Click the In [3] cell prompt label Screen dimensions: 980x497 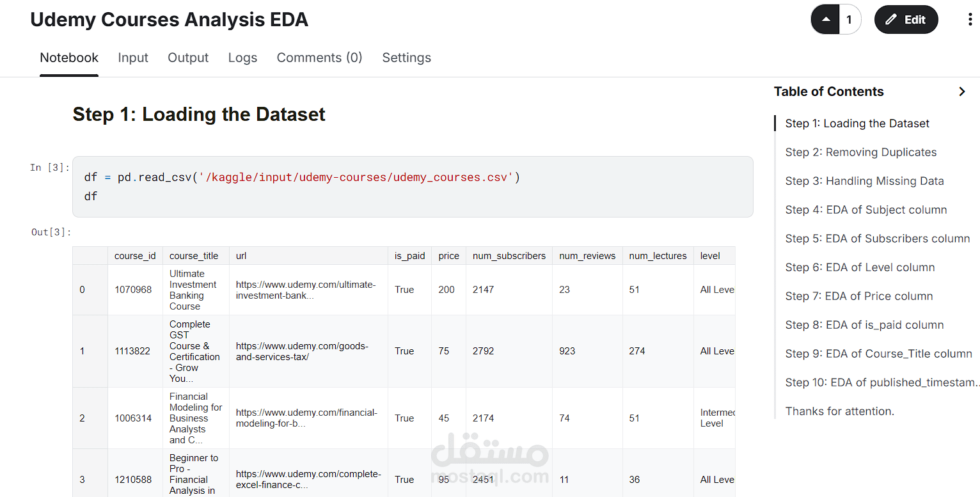click(50, 168)
